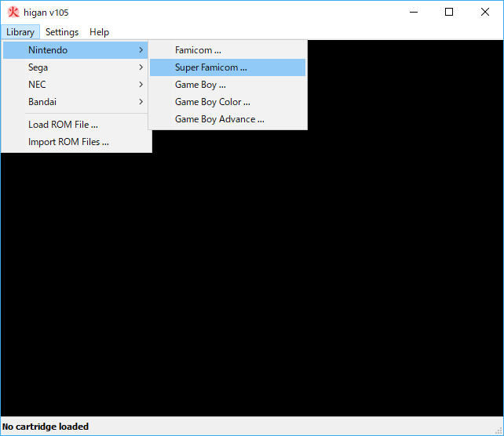The height and width of the screenshot is (436, 504).
Task: Open the Settings menu
Action: [x=62, y=32]
